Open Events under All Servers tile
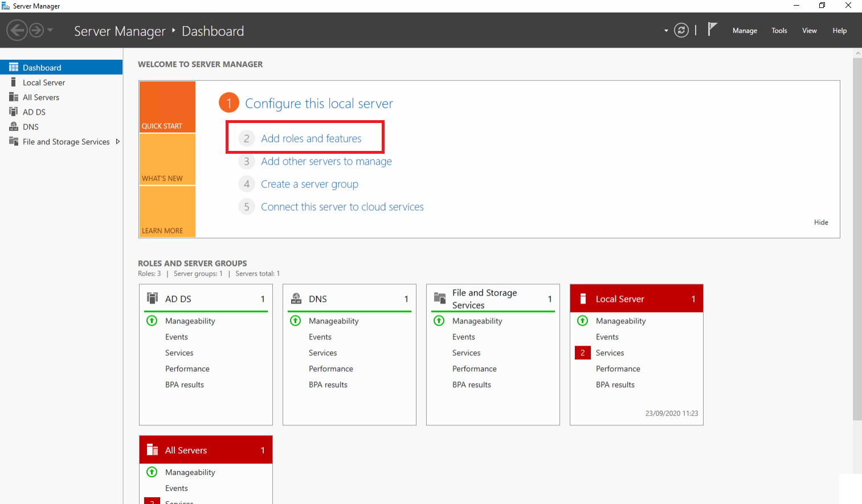862x504 pixels. (177, 489)
